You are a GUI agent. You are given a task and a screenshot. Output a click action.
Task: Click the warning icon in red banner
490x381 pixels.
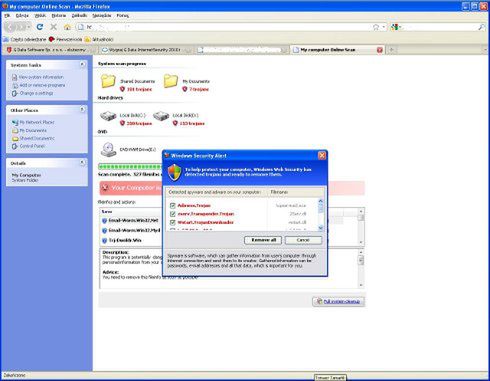point(105,188)
